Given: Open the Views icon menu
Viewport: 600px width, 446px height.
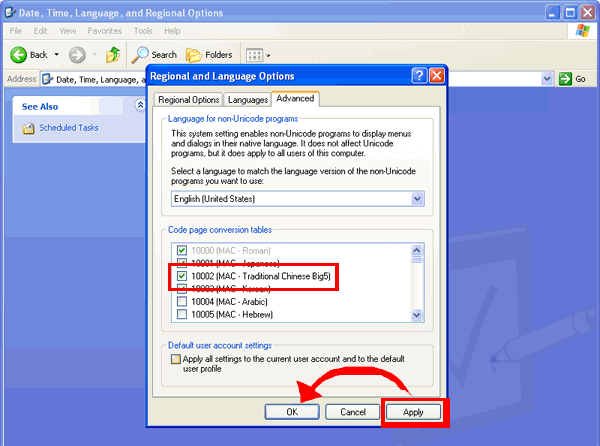Looking at the screenshot, I should coord(254,54).
